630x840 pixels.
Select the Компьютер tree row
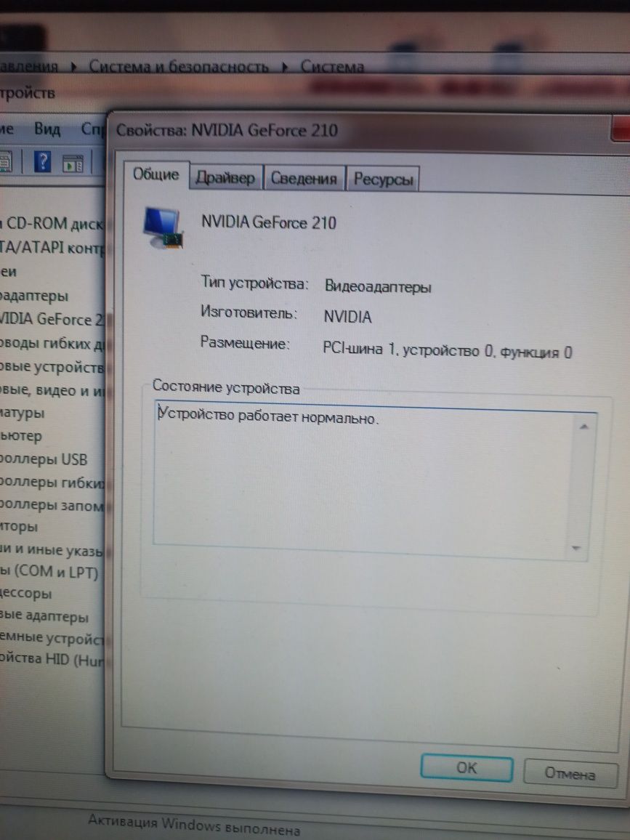point(21,436)
